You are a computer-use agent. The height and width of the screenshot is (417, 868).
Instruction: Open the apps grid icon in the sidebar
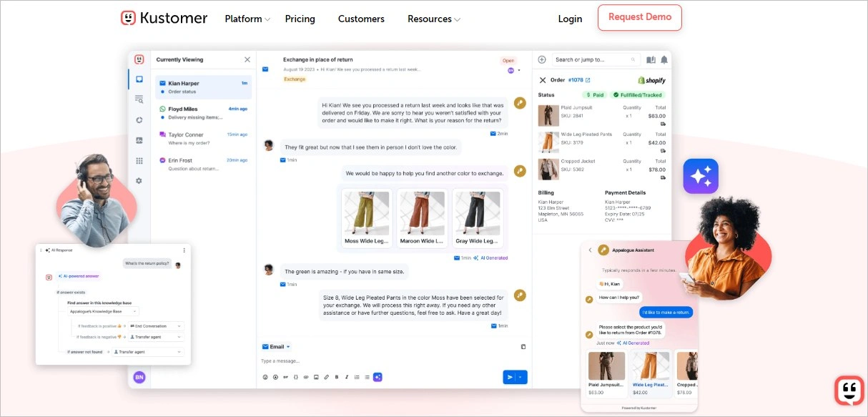(x=139, y=161)
